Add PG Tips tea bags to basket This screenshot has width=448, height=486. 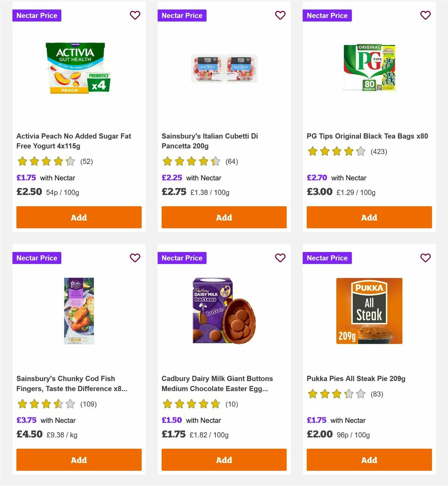click(369, 217)
